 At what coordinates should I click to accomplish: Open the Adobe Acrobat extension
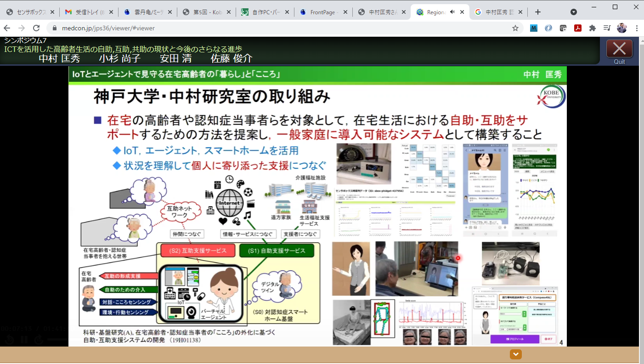point(577,28)
